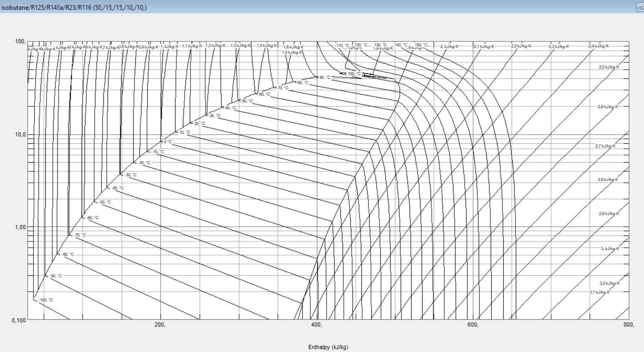Screen dimensions: 644x352
Task: Click the 3,1 kJ/kg-K entropy label
Action: point(600,292)
